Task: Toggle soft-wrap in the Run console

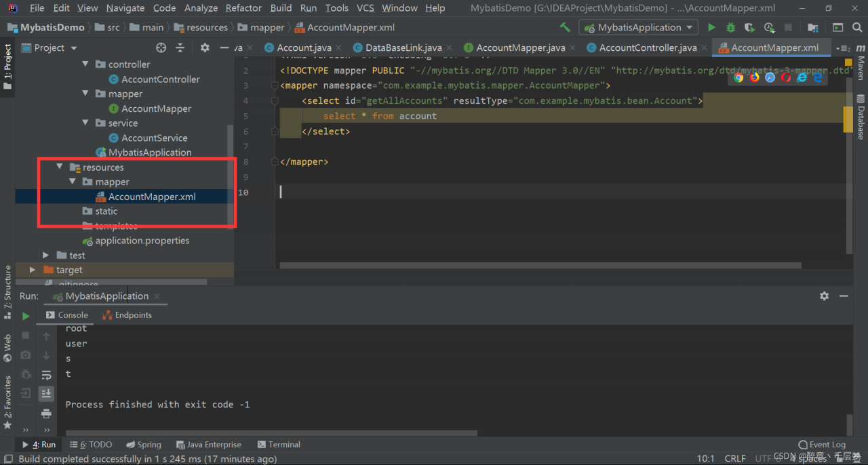Action: click(x=46, y=375)
